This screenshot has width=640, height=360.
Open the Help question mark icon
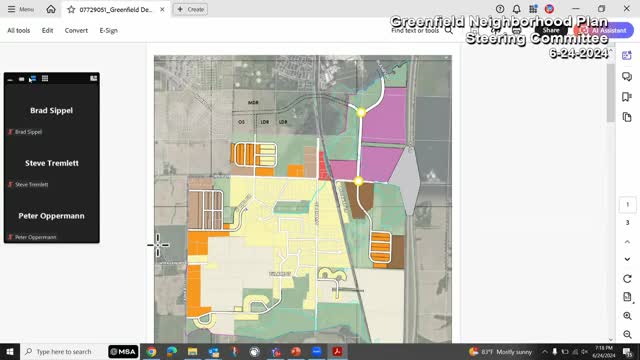[500, 9]
